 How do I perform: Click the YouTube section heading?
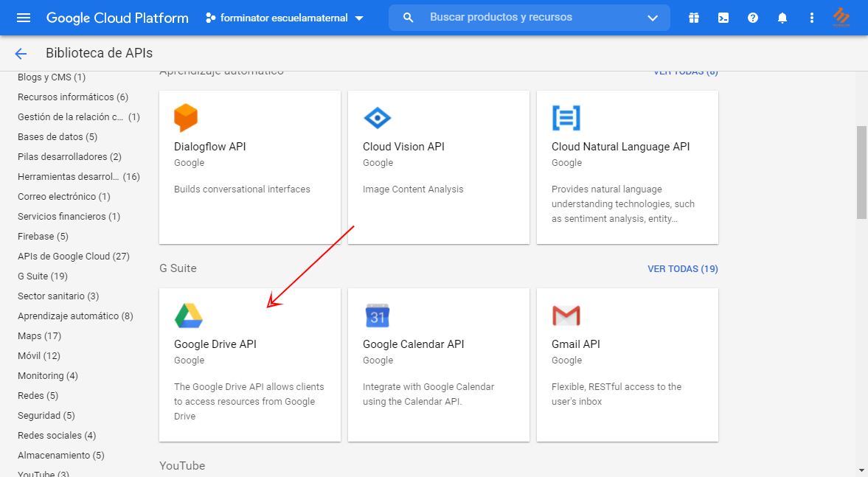click(182, 466)
